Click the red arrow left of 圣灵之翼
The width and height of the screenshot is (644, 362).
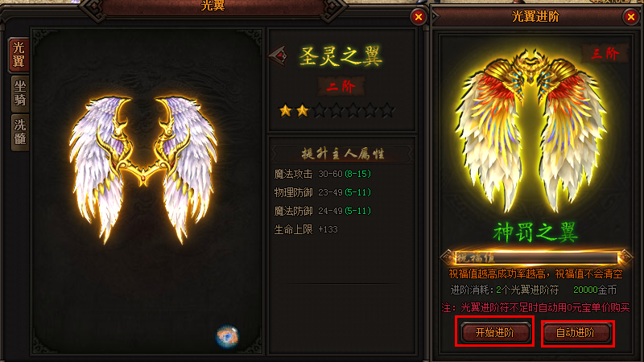coord(278,56)
